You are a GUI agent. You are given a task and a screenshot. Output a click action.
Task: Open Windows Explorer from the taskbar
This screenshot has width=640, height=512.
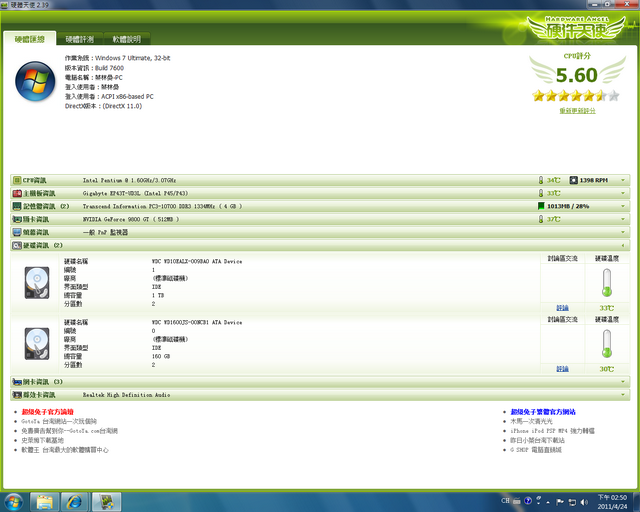click(45, 502)
